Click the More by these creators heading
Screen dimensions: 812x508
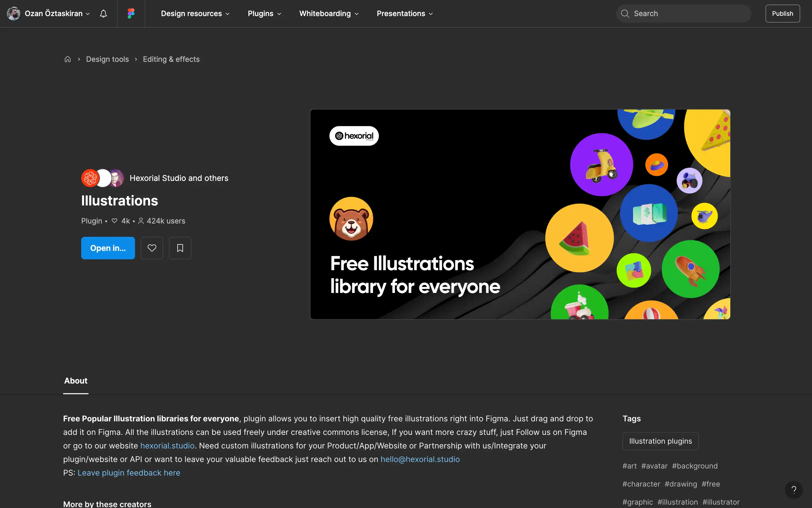point(107,504)
